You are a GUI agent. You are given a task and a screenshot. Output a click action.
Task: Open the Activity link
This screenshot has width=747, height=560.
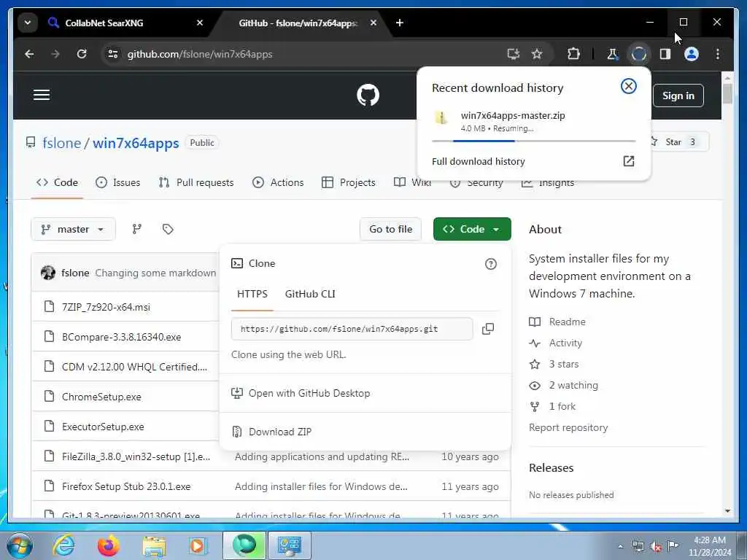pyautogui.click(x=555, y=343)
